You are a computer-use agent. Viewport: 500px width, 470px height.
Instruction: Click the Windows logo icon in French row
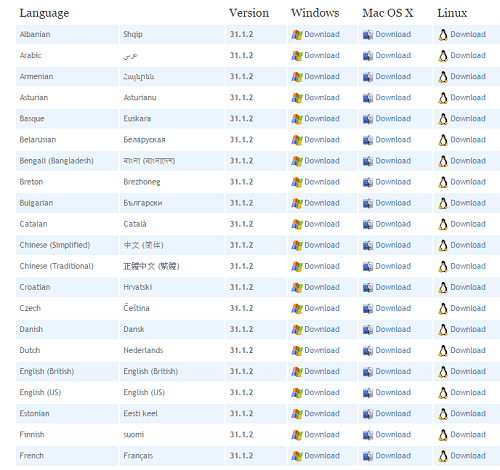(296, 456)
